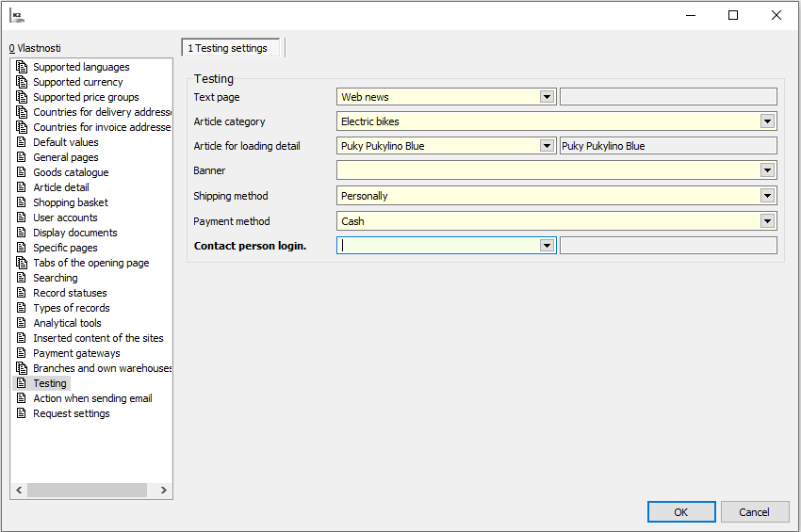801x532 pixels.
Task: Expand the Contact person login dropdown
Action: [547, 246]
